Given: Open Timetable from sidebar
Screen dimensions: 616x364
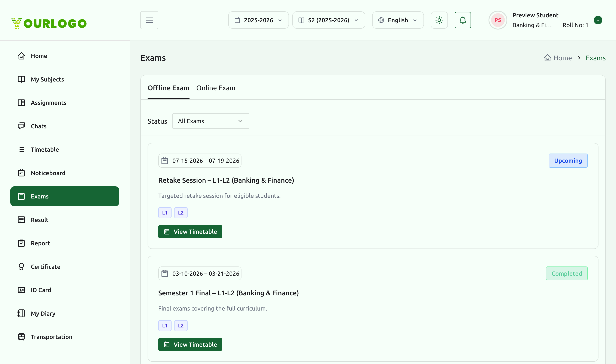Looking at the screenshot, I should pos(65,149).
